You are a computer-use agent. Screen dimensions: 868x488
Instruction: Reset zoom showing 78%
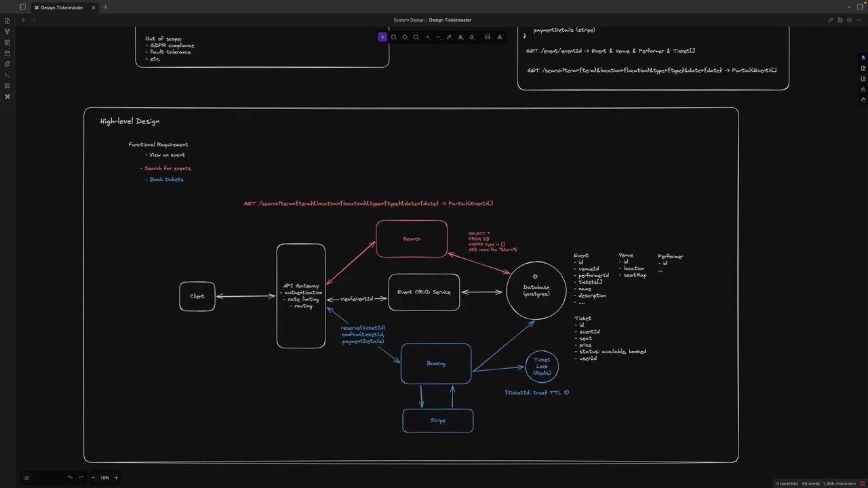pyautogui.click(x=104, y=478)
